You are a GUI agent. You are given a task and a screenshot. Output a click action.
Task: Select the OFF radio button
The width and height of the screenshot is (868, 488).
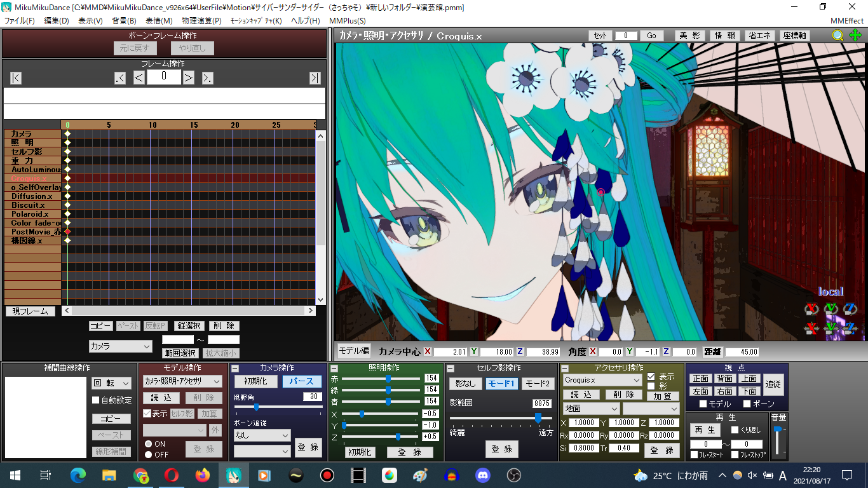point(149,454)
